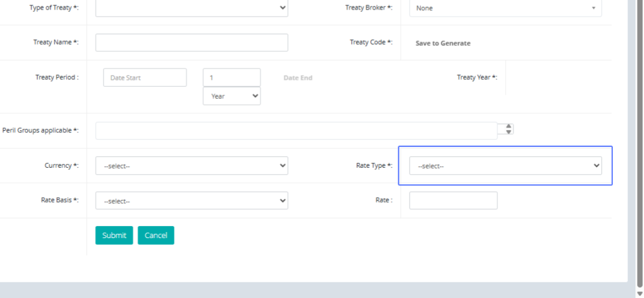Expand the Currency dropdown
The image size is (644, 298).
point(192,166)
